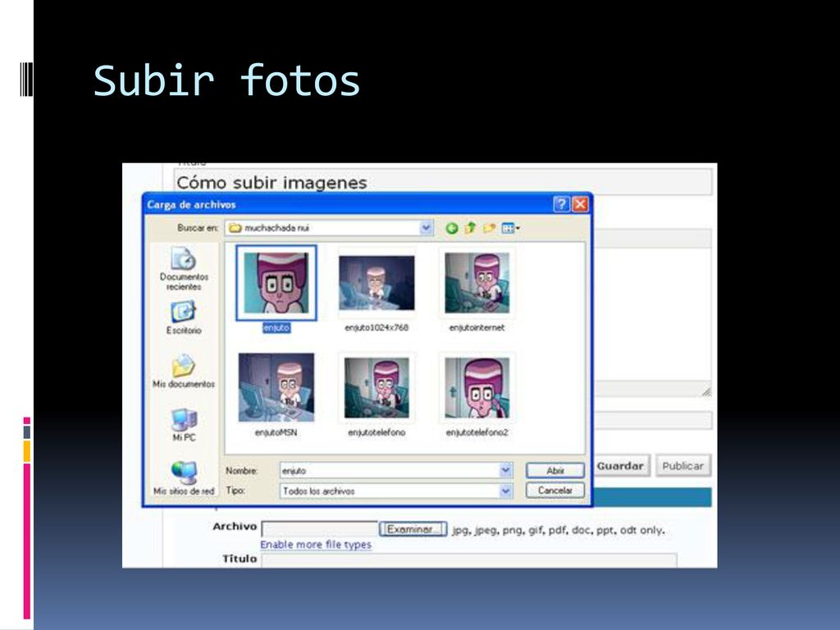Click the lower Titulo input field
The image size is (840, 630).
tap(468, 560)
